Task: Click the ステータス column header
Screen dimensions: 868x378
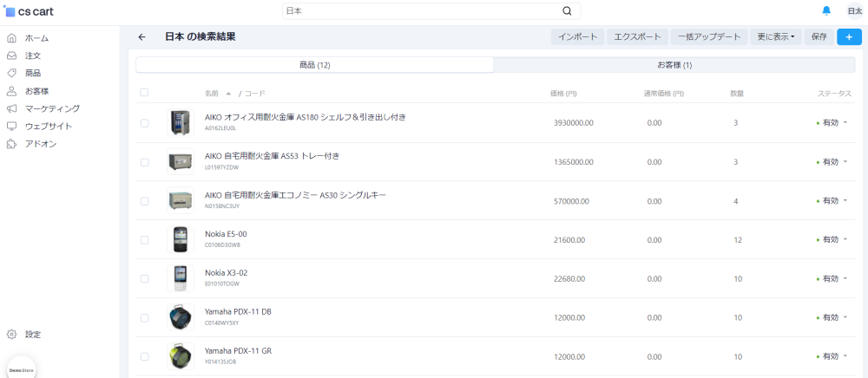Action: pos(834,94)
